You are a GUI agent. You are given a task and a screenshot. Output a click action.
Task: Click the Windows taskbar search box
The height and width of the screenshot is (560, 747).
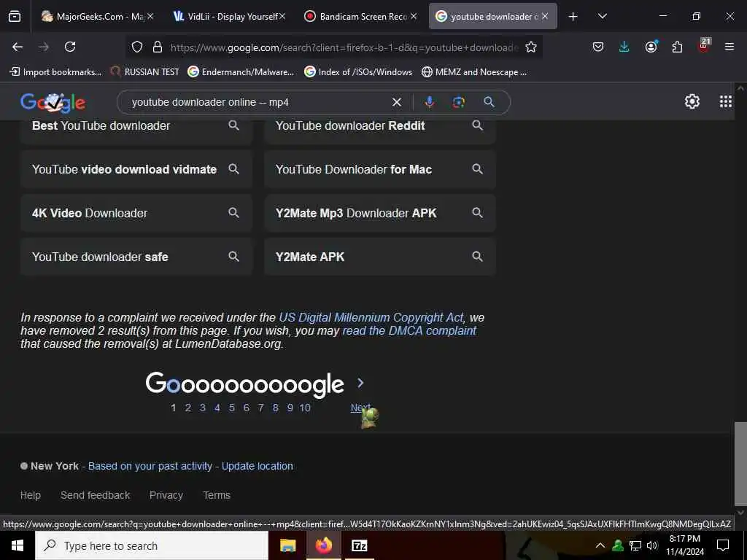point(152,545)
